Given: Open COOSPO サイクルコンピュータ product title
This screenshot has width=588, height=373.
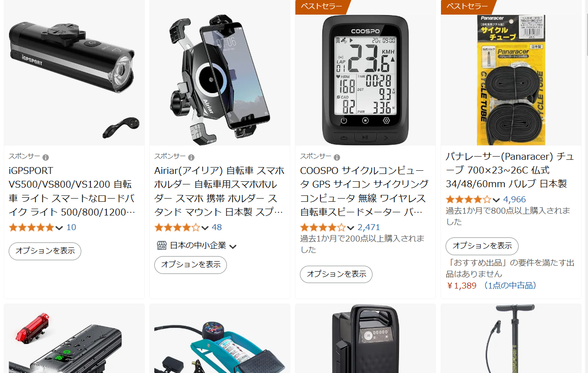Looking at the screenshot, I should click(364, 191).
